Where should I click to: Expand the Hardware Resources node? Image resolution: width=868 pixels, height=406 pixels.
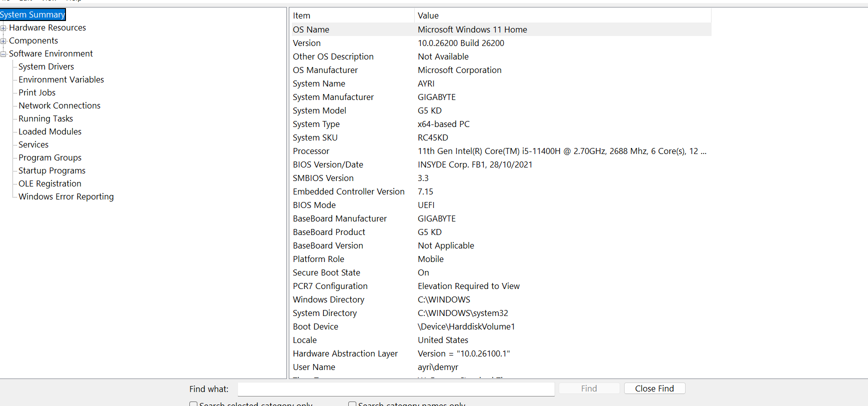[3, 28]
